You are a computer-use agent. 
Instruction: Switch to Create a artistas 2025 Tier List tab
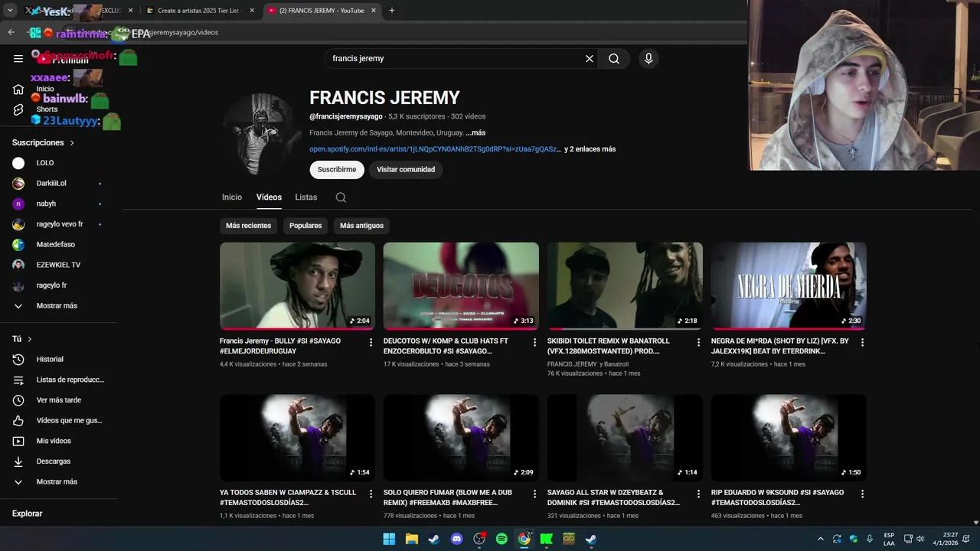[x=198, y=11]
